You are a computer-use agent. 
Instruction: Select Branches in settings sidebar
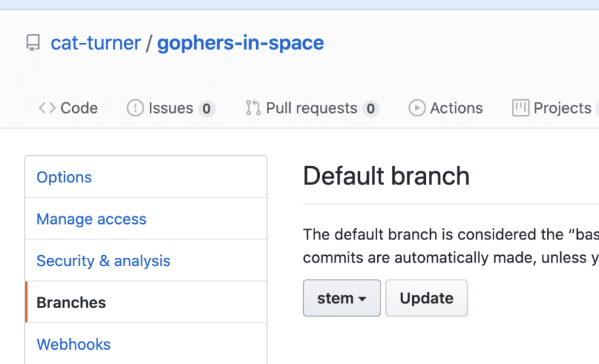click(146, 302)
